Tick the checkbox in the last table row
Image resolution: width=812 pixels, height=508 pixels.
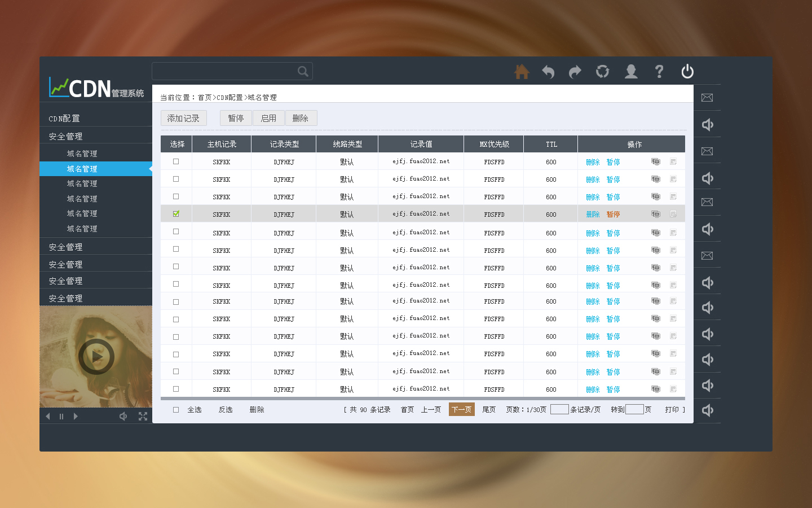pyautogui.click(x=176, y=389)
